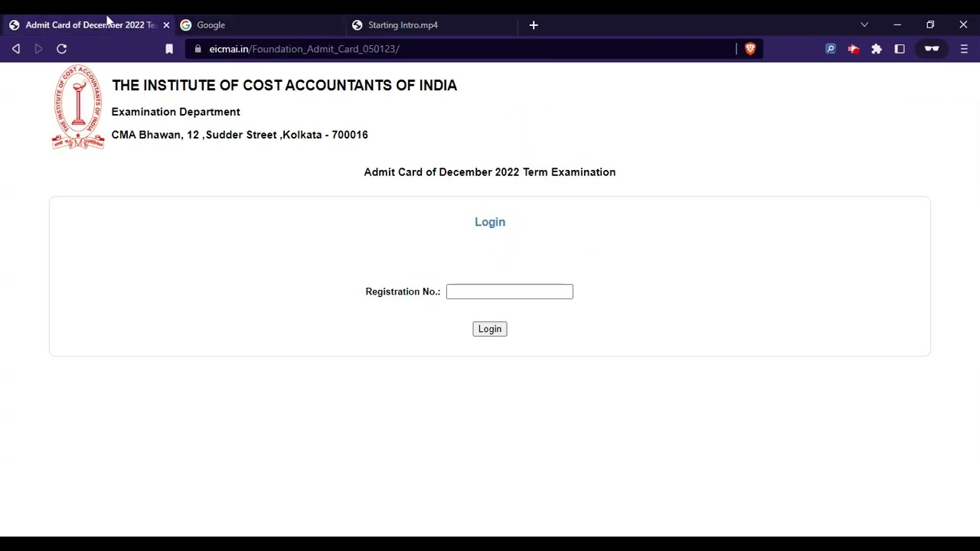This screenshot has width=980, height=551.
Task: Switch to the Google tab
Action: [259, 25]
